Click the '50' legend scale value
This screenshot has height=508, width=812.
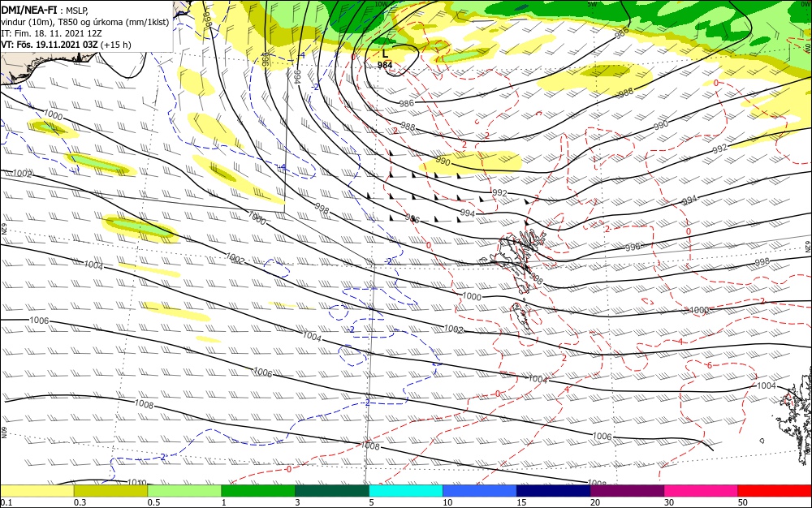pos(743,502)
